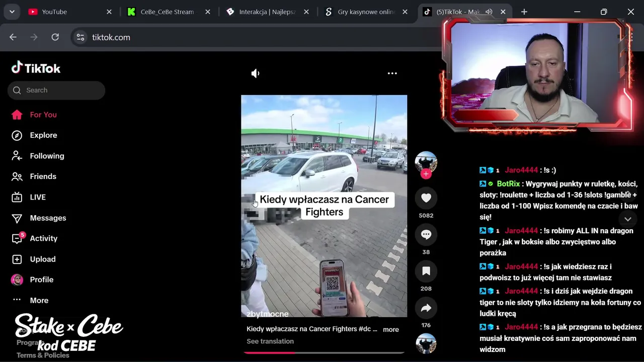The height and width of the screenshot is (362, 644).
Task: Click the compass Explore icon
Action: (17, 135)
